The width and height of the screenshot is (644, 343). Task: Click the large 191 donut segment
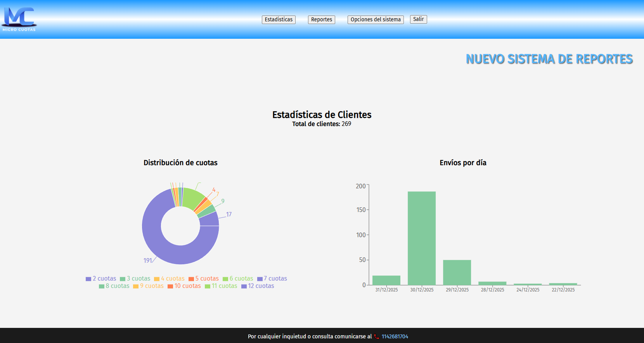(171, 252)
